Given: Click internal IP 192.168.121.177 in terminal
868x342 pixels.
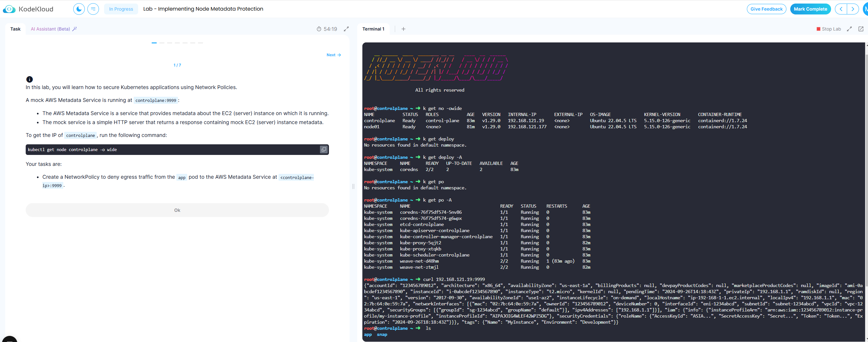Looking at the screenshot, I should (x=527, y=127).
